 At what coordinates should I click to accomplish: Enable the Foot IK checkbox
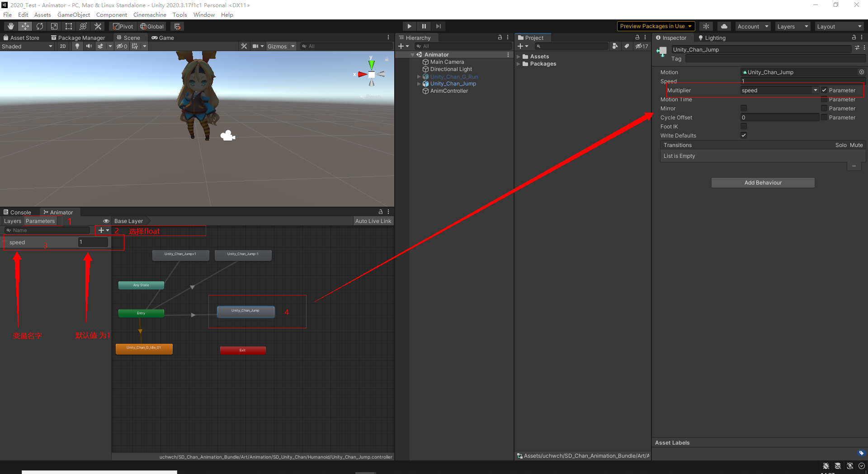[744, 126]
